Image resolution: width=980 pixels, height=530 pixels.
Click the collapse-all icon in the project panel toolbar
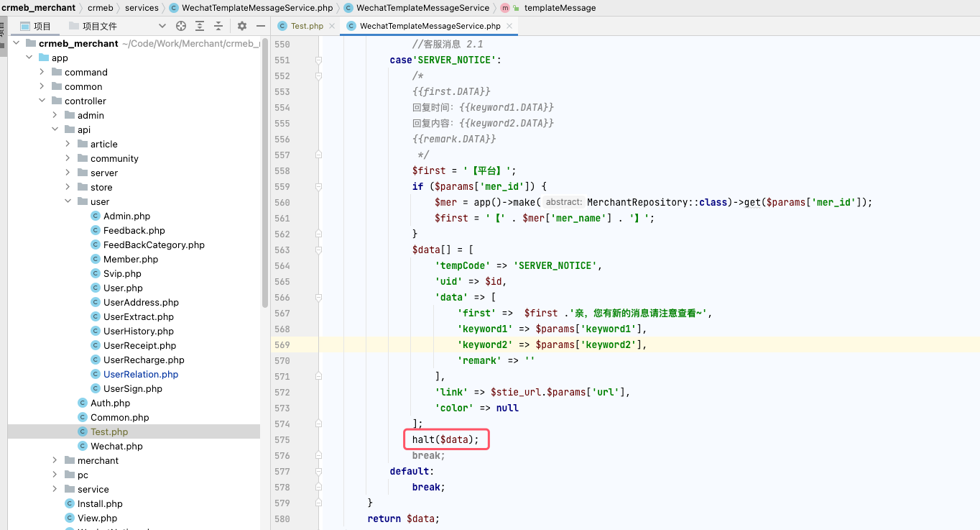click(218, 26)
